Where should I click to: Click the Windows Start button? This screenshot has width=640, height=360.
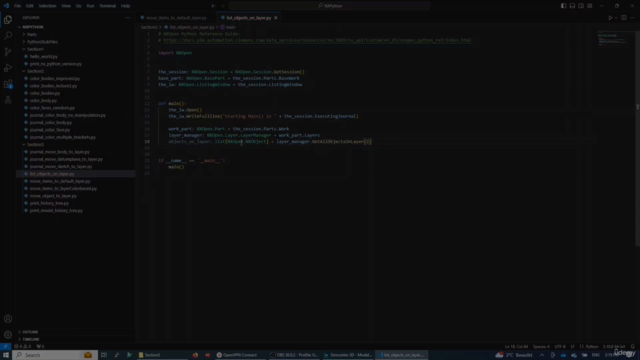pos(6,355)
